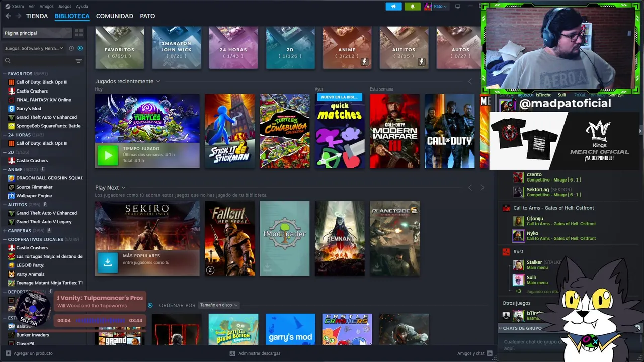Open the 24 HORAS collection card
Viewport: 644px width, 362px height.
click(x=233, y=48)
